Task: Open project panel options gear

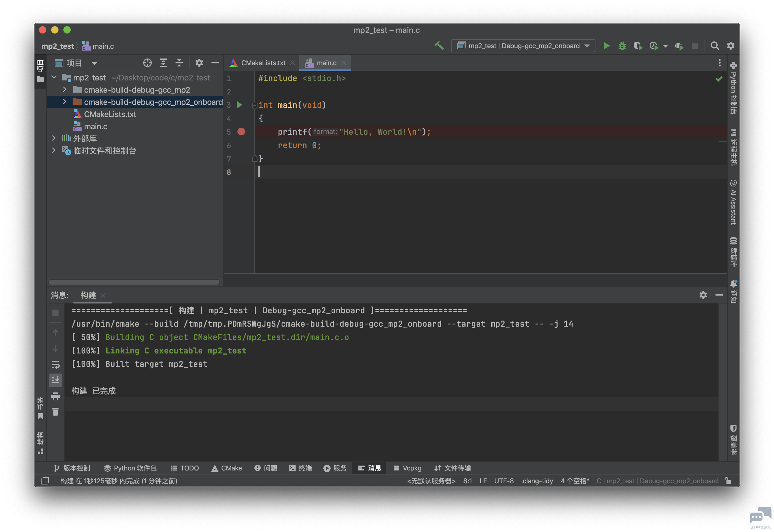Action: click(199, 63)
